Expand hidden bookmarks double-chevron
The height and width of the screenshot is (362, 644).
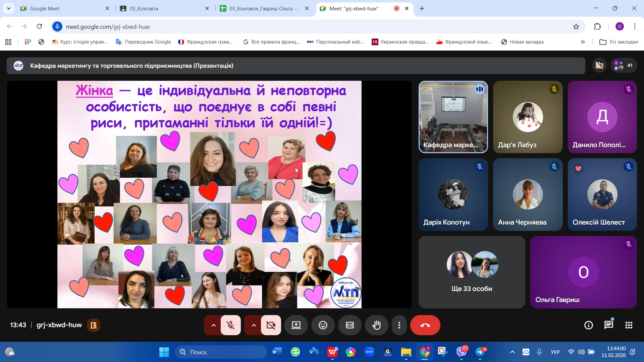click(583, 42)
